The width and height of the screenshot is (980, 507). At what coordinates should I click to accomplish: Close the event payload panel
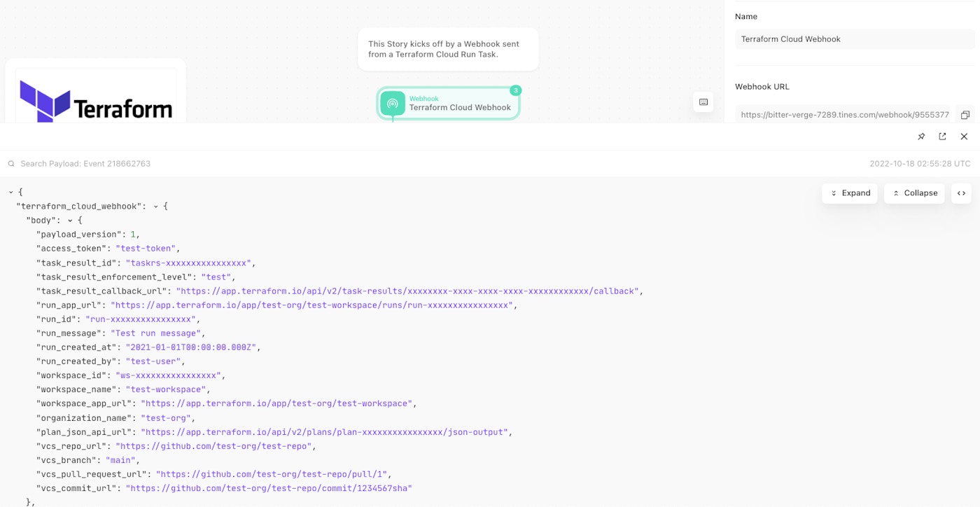[964, 137]
